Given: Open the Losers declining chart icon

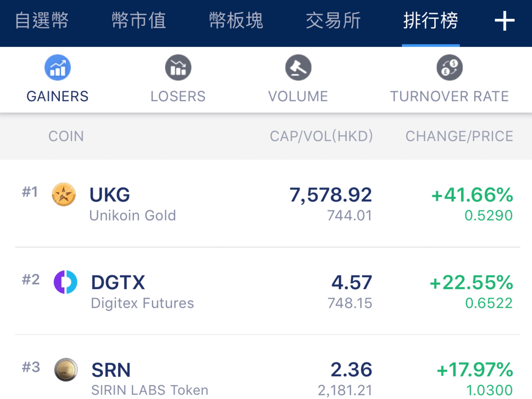Looking at the screenshot, I should [x=178, y=67].
